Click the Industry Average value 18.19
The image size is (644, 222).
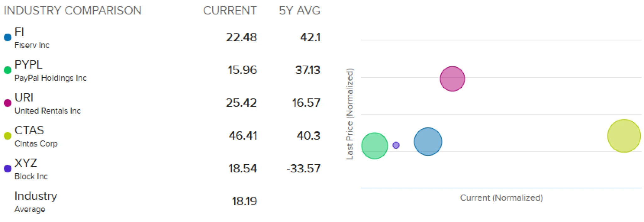click(x=244, y=201)
